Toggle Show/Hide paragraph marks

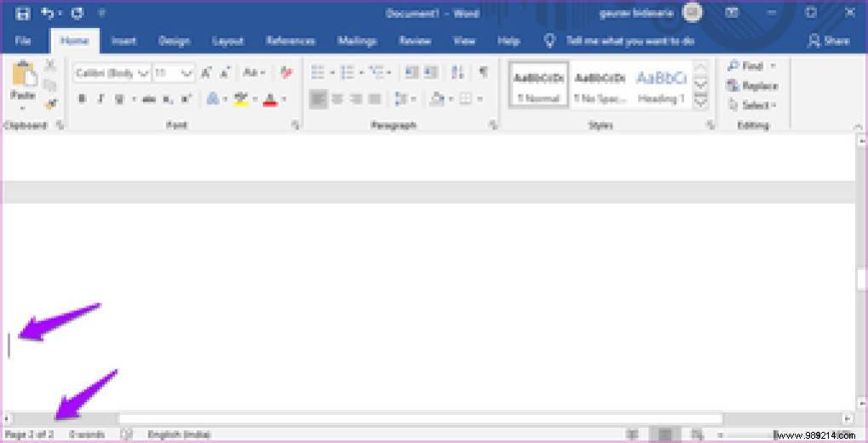(x=483, y=72)
